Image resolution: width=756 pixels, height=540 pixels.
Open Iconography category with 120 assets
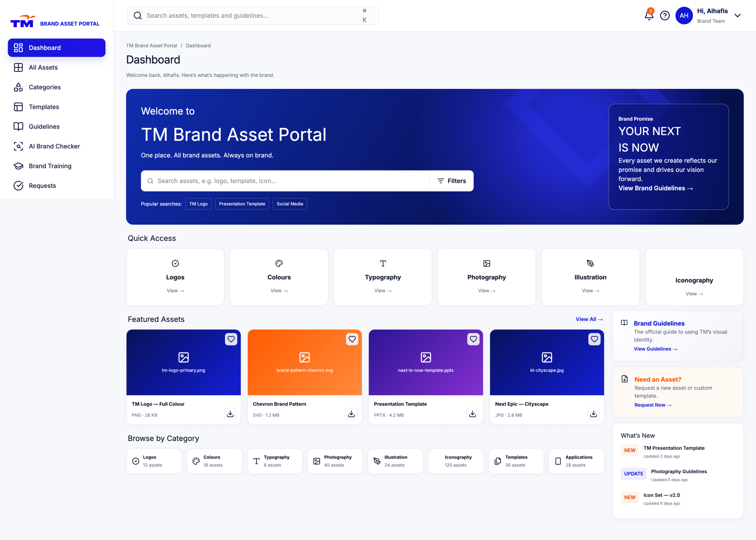click(456, 461)
